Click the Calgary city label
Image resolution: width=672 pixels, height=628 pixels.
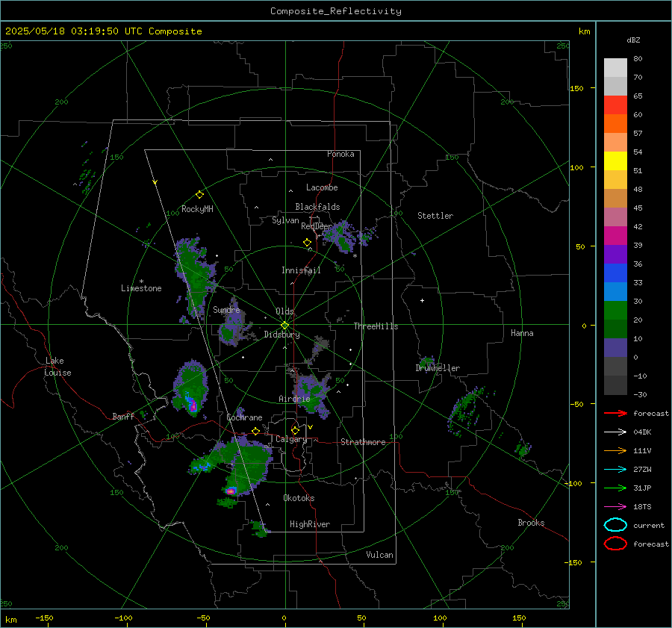pyautogui.click(x=291, y=439)
